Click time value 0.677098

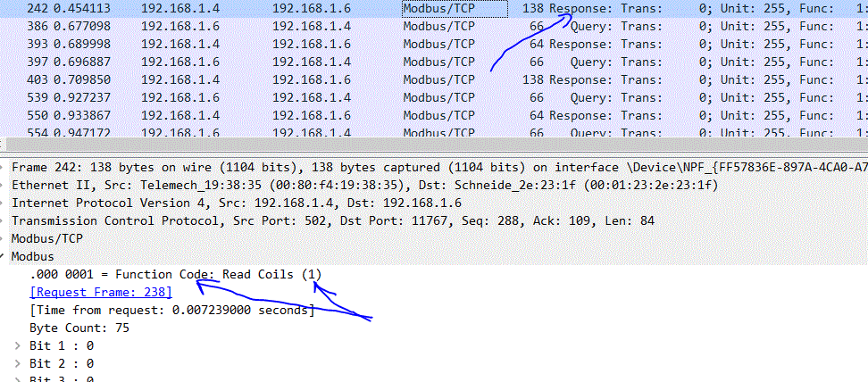tap(82, 26)
